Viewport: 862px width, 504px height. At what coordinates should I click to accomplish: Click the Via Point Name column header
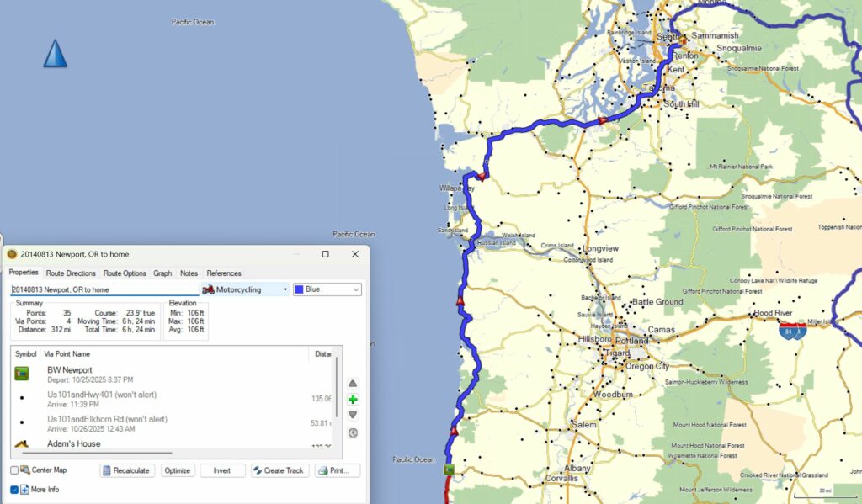69,354
